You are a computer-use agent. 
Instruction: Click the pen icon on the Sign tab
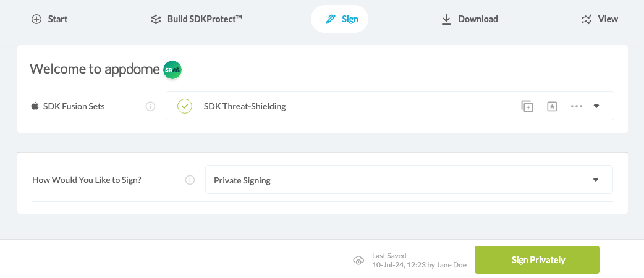[x=331, y=19]
